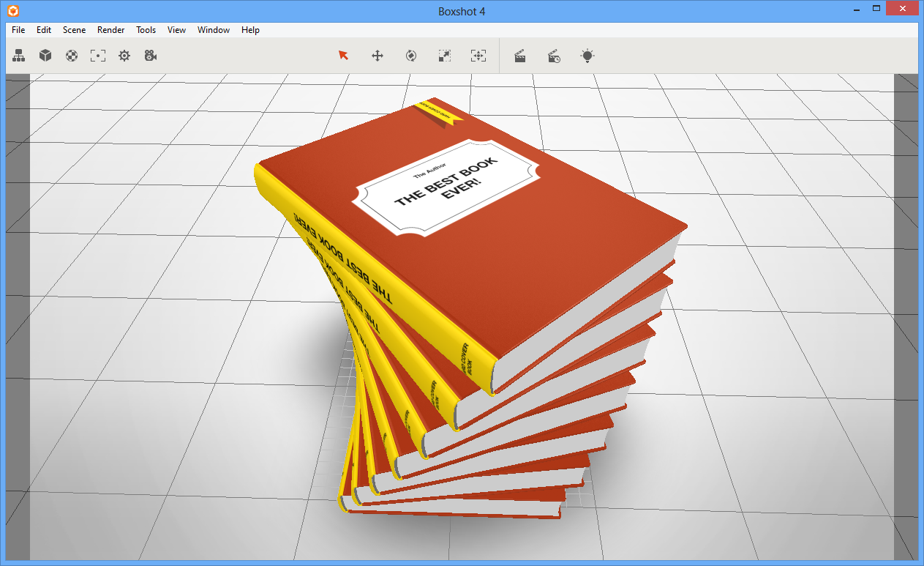This screenshot has width=924, height=566.
Task: Open the Tools menu
Action: [x=146, y=30]
